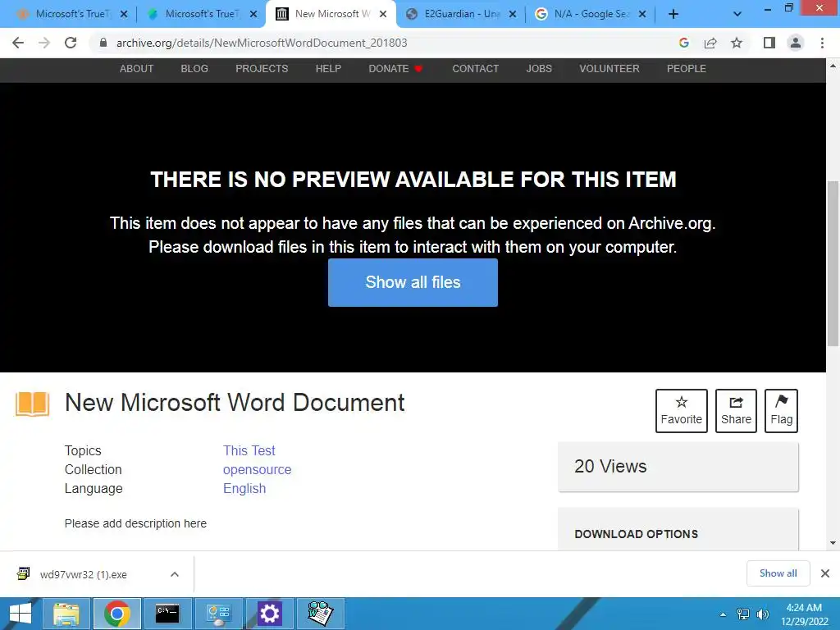
Task: Open the ABOUT menu link
Action: point(137,69)
